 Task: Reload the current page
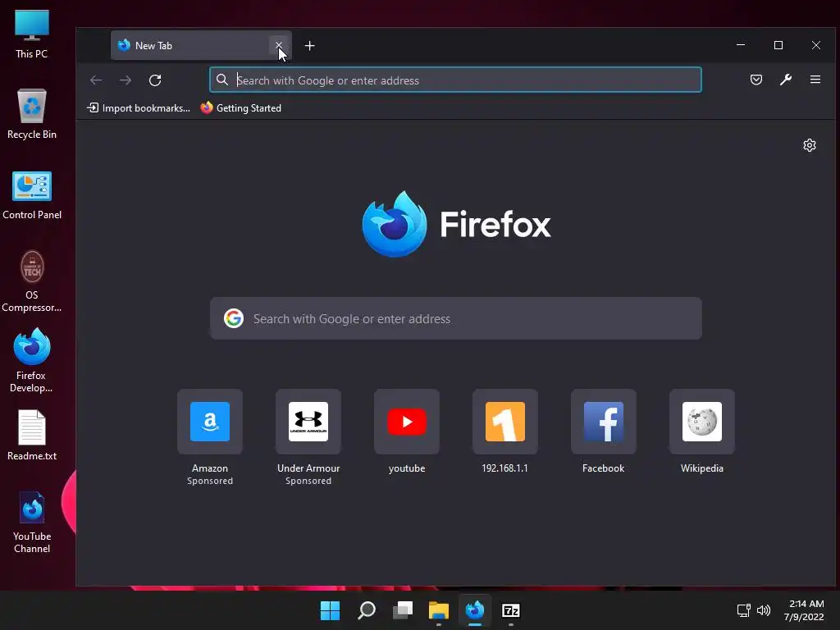pos(155,80)
